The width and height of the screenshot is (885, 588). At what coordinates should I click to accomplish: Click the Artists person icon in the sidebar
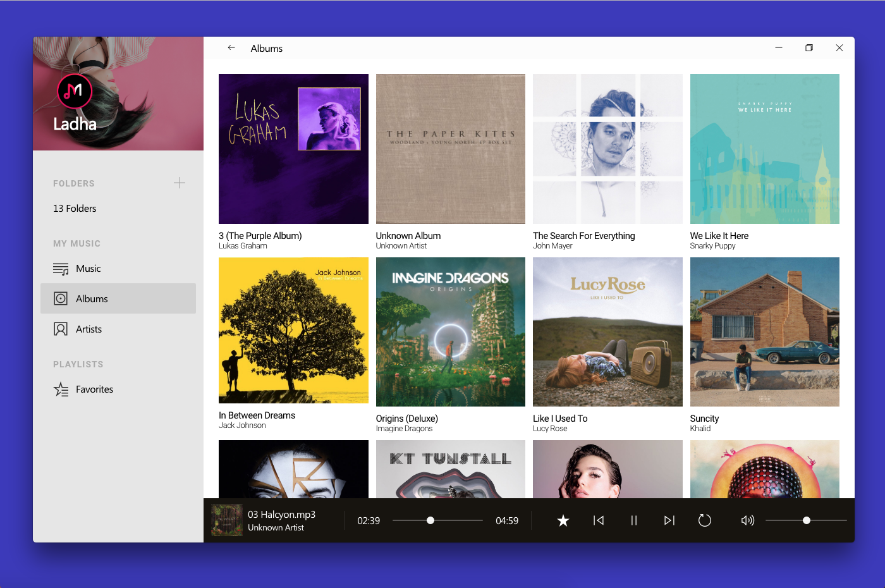click(x=61, y=329)
